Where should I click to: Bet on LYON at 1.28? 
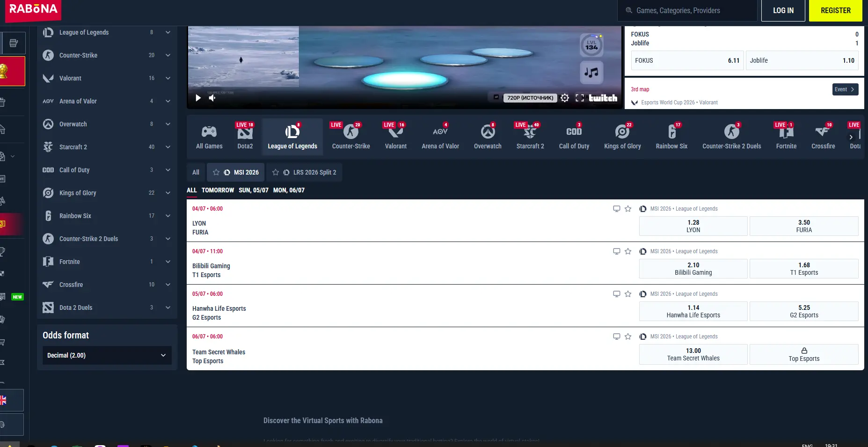coord(693,226)
